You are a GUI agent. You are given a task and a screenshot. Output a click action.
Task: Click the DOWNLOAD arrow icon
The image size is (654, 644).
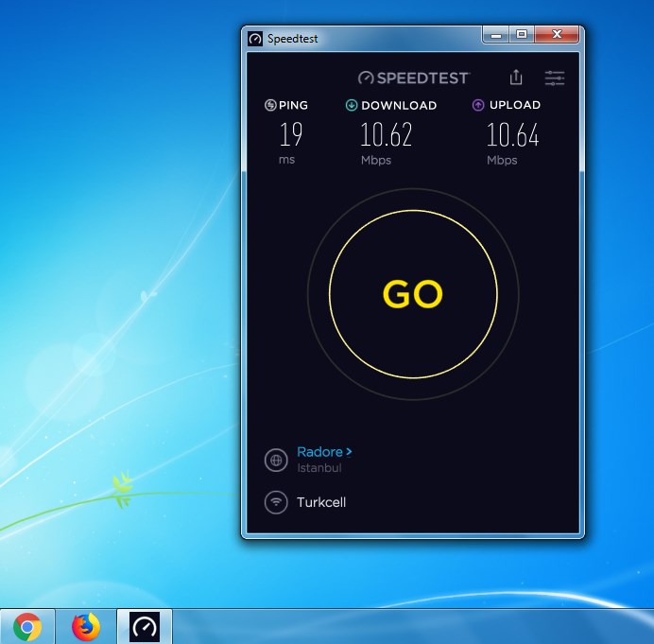point(352,105)
